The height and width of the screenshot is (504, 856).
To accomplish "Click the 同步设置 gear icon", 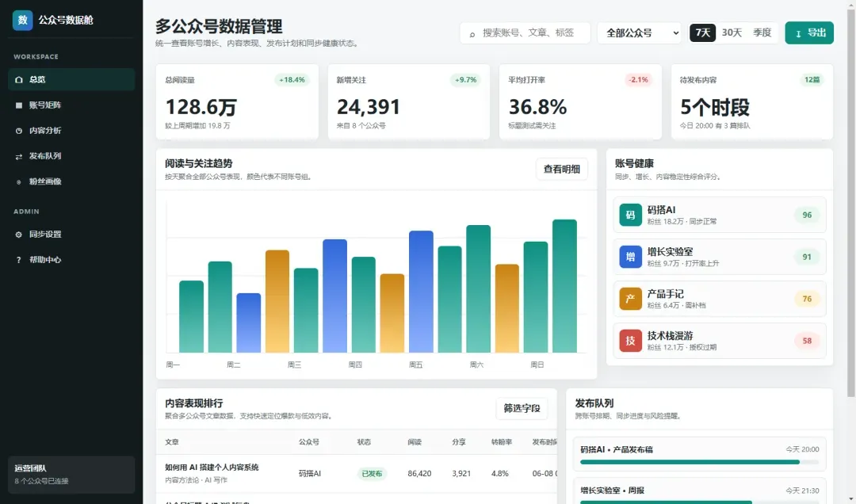I will coord(18,235).
